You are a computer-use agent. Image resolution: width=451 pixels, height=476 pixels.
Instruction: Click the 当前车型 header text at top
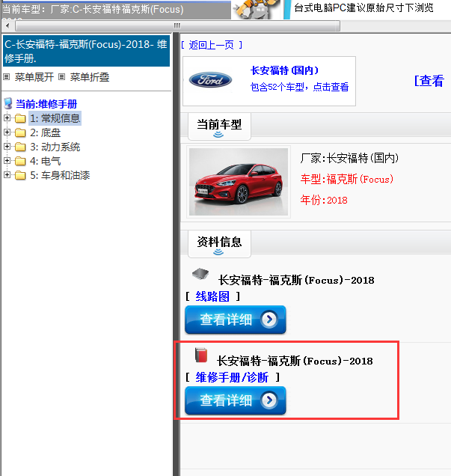point(93,10)
